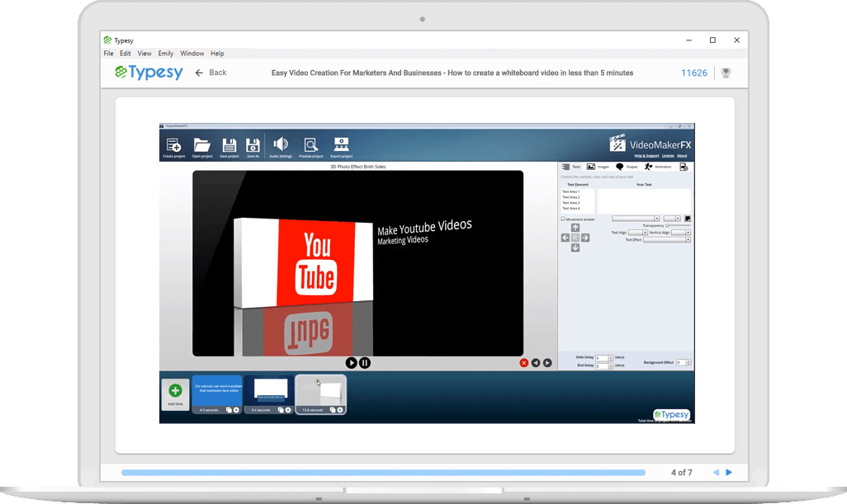Click the Preview project magnifier icon
The width and height of the screenshot is (847, 504).
point(310,147)
